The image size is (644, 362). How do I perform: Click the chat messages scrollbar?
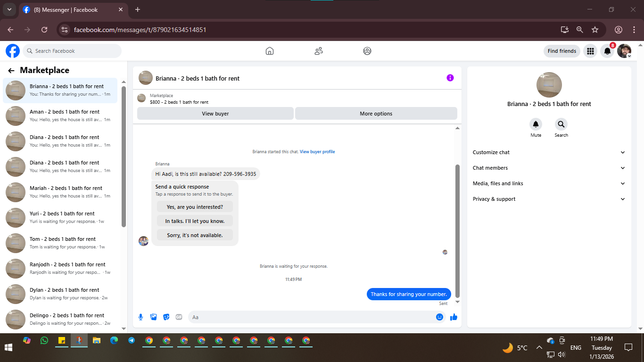click(x=457, y=231)
